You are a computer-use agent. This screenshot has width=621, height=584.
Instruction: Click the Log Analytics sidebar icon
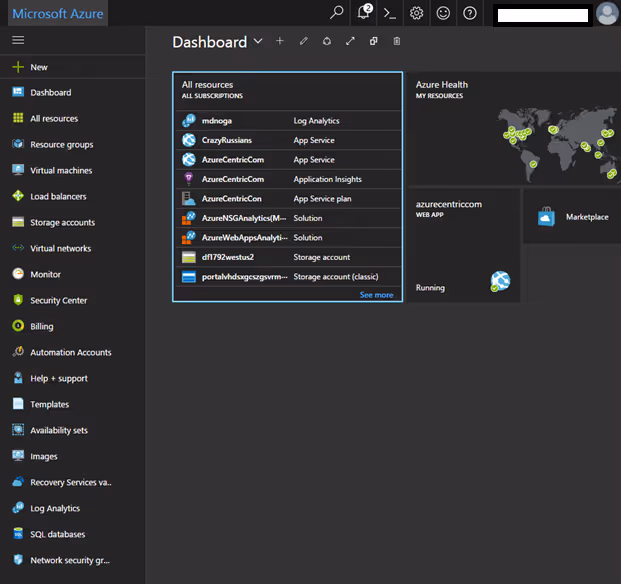[18, 508]
